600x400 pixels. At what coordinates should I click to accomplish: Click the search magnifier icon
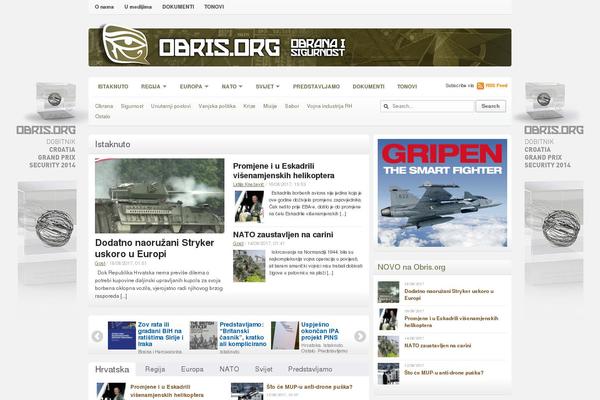tap(386, 106)
